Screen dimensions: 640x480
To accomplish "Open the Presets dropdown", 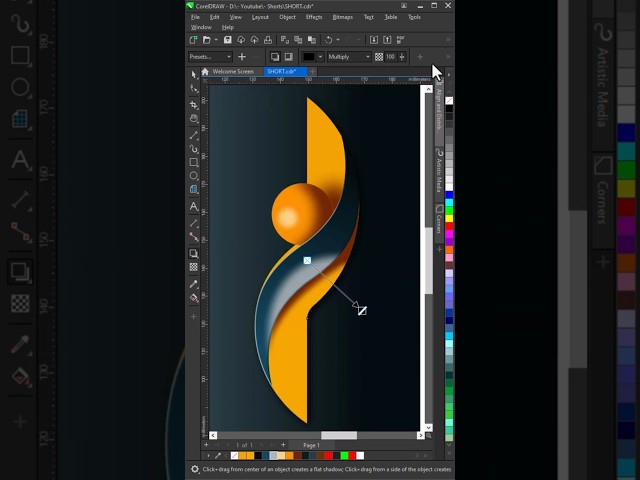I will click(210, 57).
